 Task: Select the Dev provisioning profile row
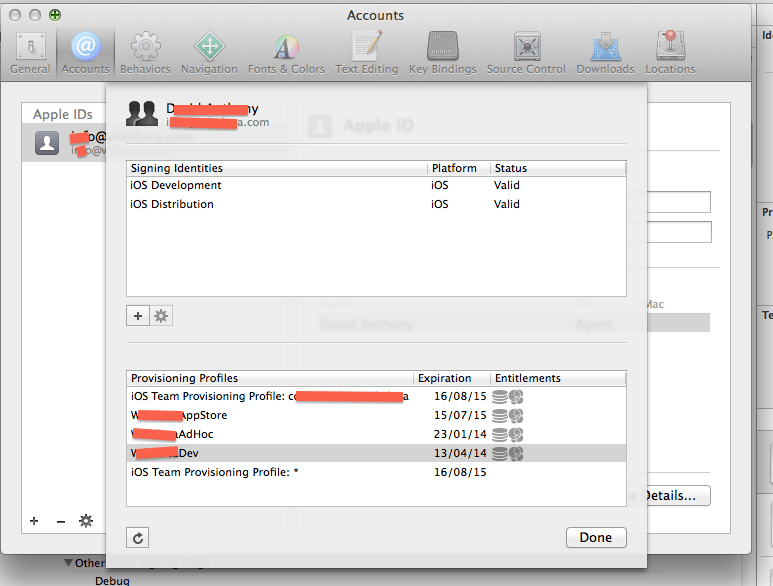click(x=376, y=453)
